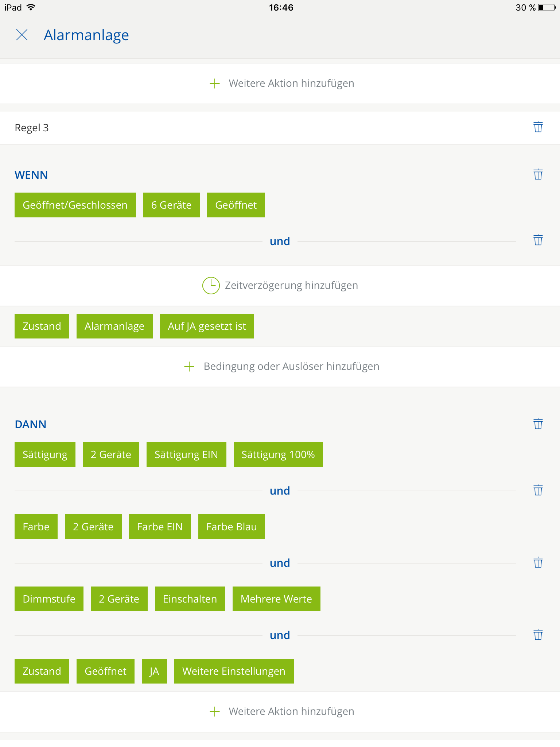Tap trash icon on the und line below Dimmstufe

click(x=538, y=635)
